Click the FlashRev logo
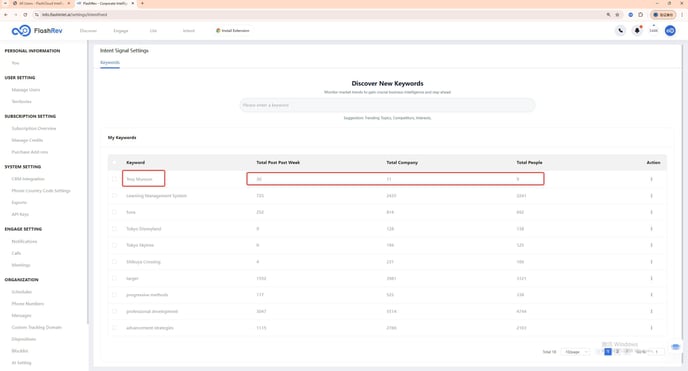Screen dimensions: 688x371 tap(37, 31)
